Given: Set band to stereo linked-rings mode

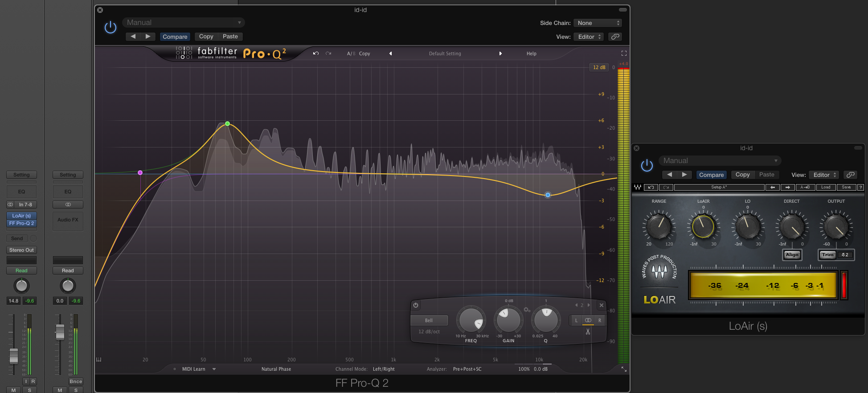Looking at the screenshot, I should coord(588,320).
